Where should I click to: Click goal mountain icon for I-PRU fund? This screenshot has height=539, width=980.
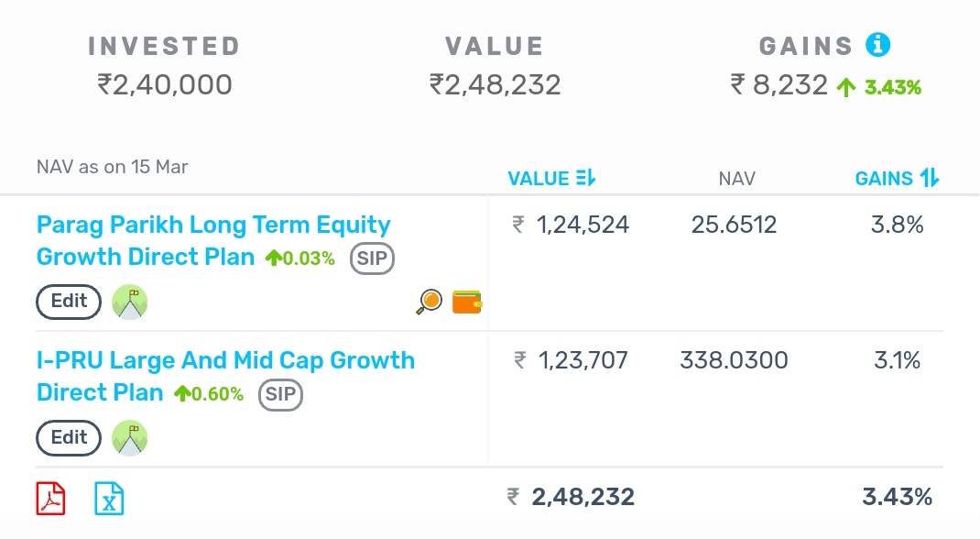point(129,437)
